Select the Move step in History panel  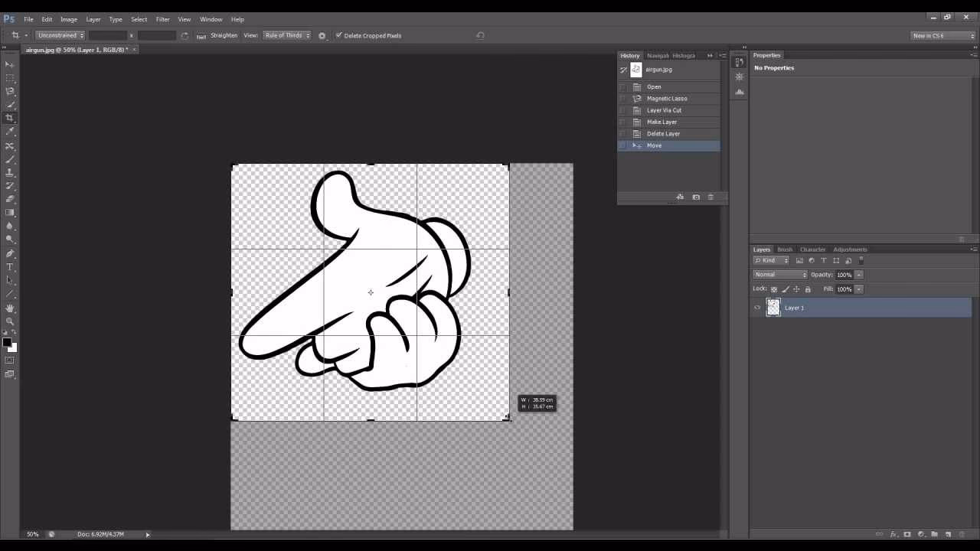(655, 145)
